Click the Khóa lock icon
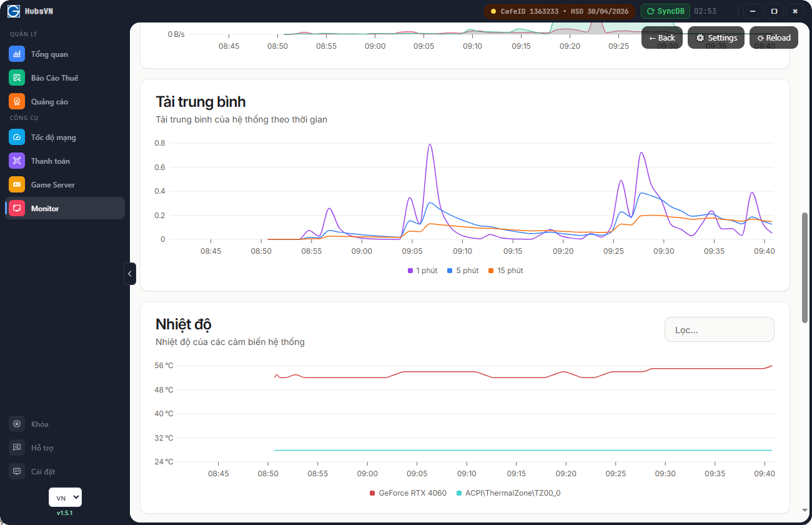The image size is (812, 525). pyautogui.click(x=17, y=424)
